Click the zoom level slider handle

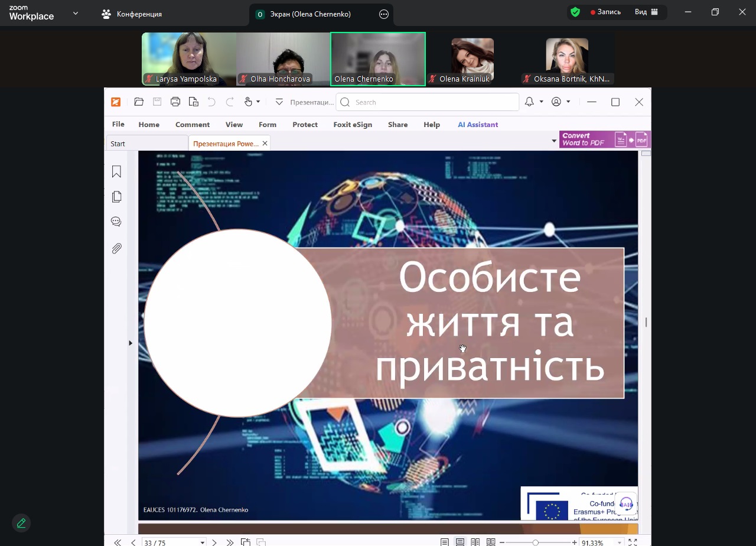coord(536,542)
